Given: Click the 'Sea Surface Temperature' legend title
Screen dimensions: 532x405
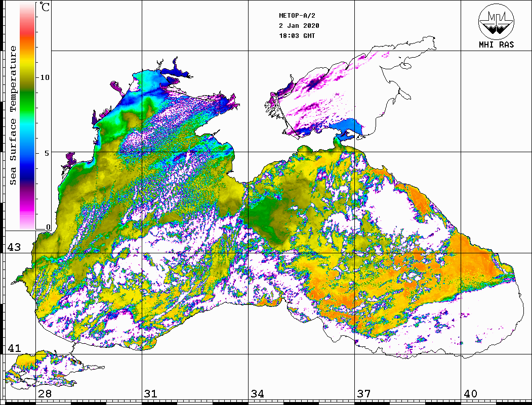Looking at the screenshot, I should (13, 116).
